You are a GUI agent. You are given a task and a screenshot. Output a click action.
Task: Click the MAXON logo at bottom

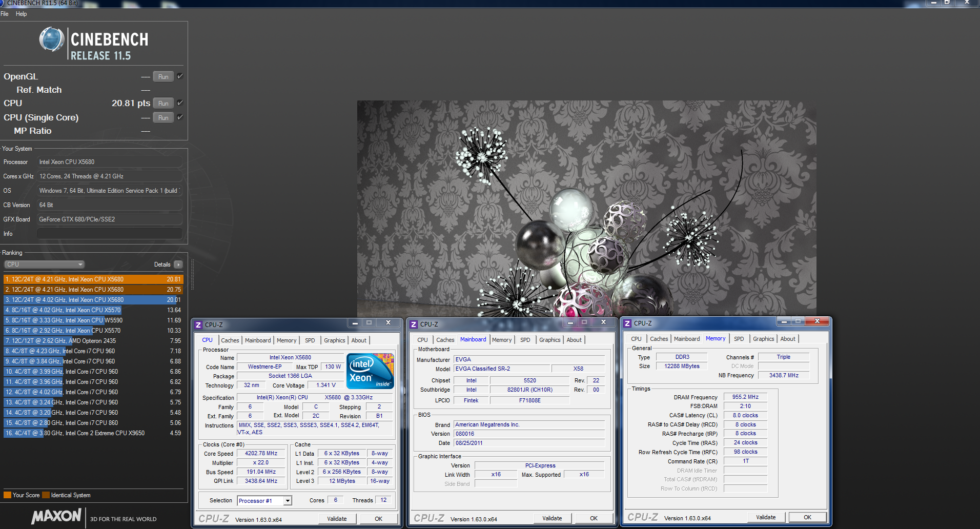[56, 517]
